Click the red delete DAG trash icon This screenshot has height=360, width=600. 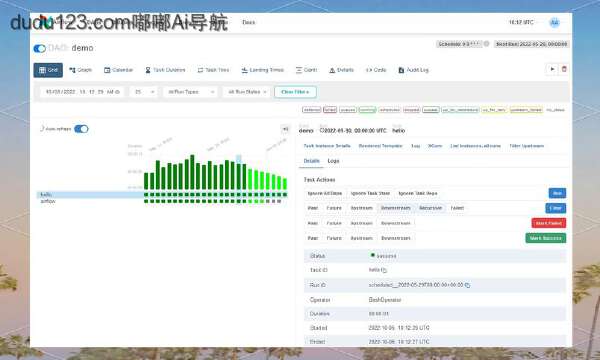point(564,69)
